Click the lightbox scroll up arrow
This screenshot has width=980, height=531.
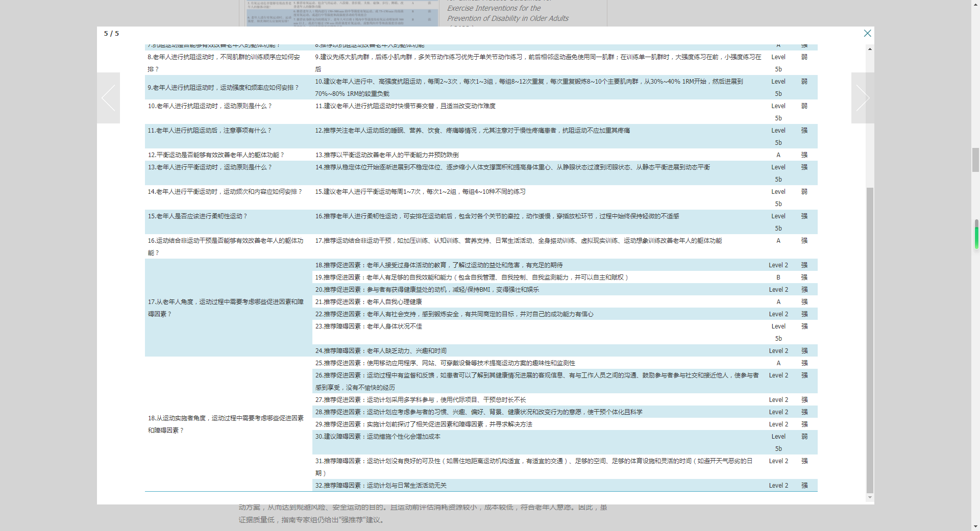[870, 49]
